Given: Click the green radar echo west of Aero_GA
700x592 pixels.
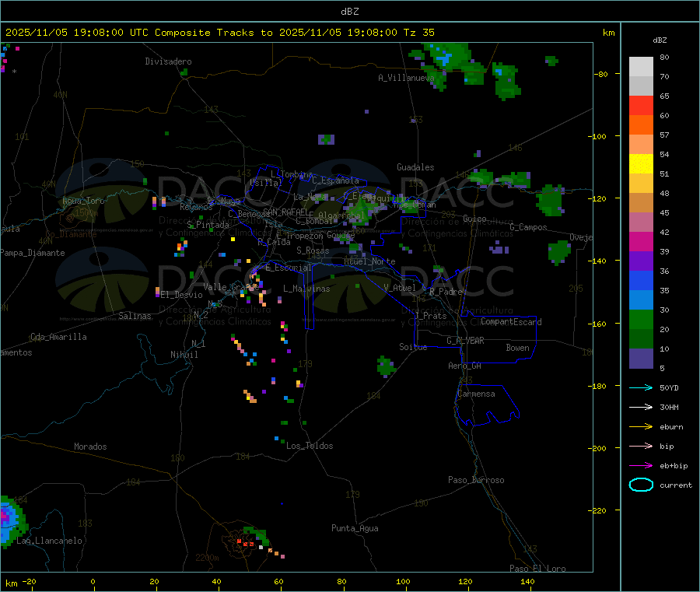Looking at the screenshot, I should tap(386, 366).
